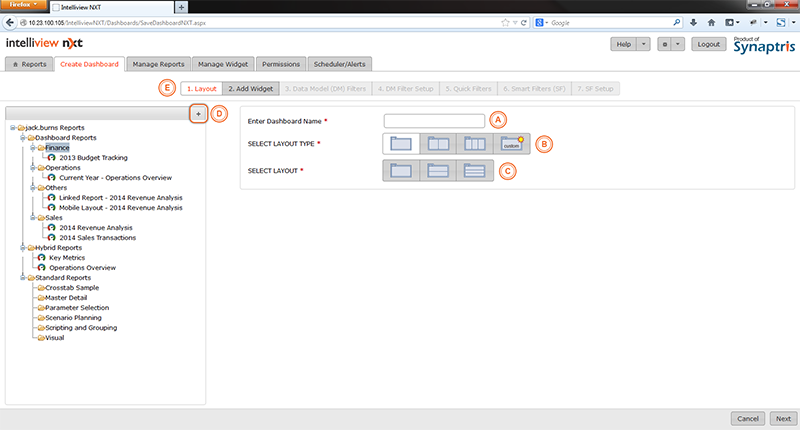Choose the custom layout type icon
This screenshot has width=800, height=430.
click(x=512, y=144)
